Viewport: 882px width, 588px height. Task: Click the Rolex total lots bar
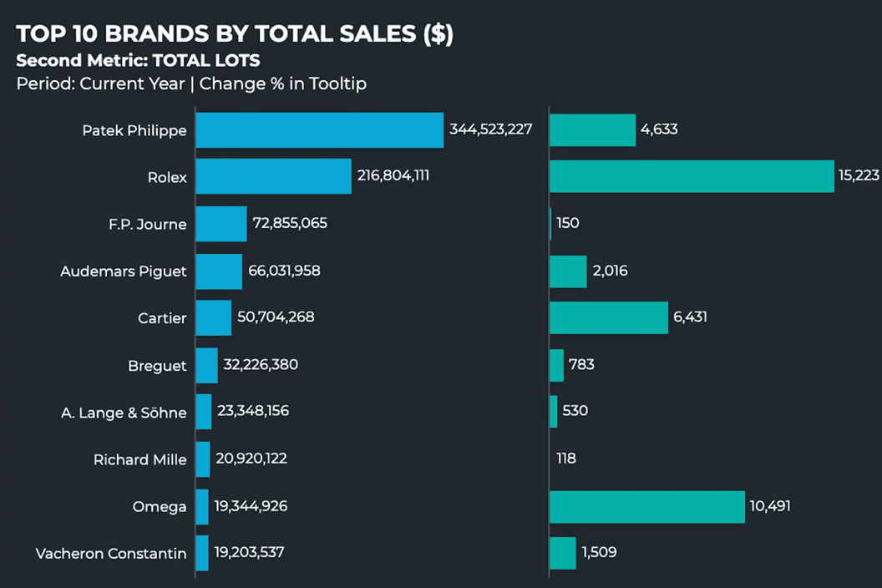point(692,176)
